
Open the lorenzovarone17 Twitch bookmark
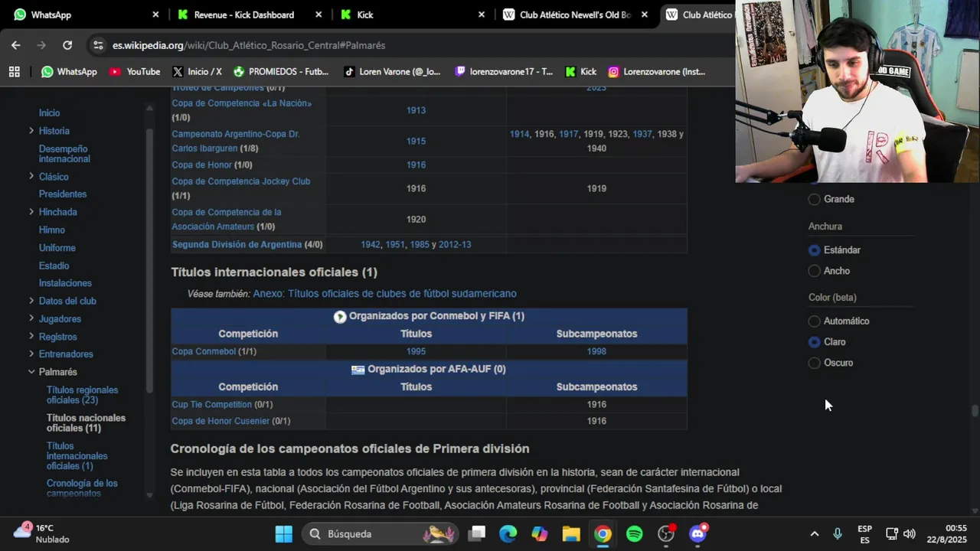coord(504,71)
